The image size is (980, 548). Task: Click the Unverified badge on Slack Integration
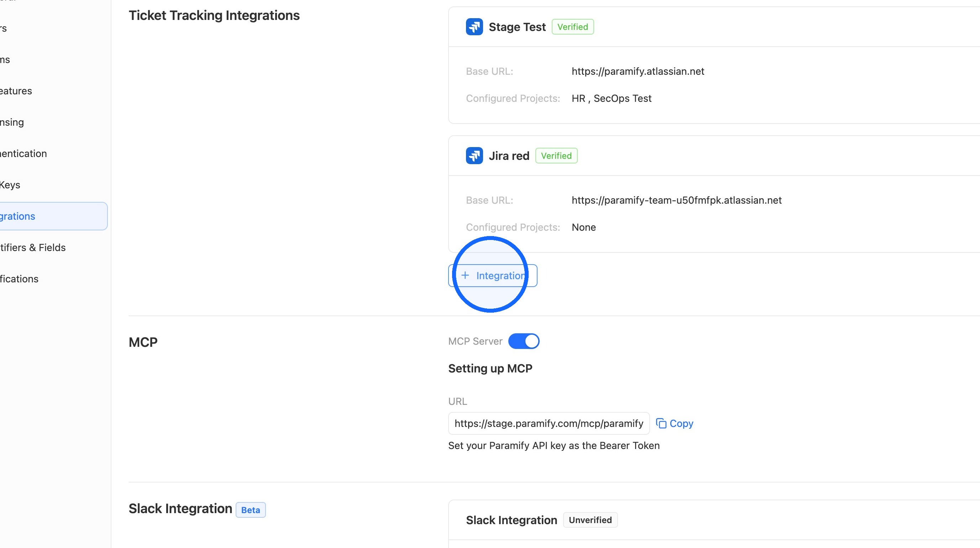tap(590, 520)
